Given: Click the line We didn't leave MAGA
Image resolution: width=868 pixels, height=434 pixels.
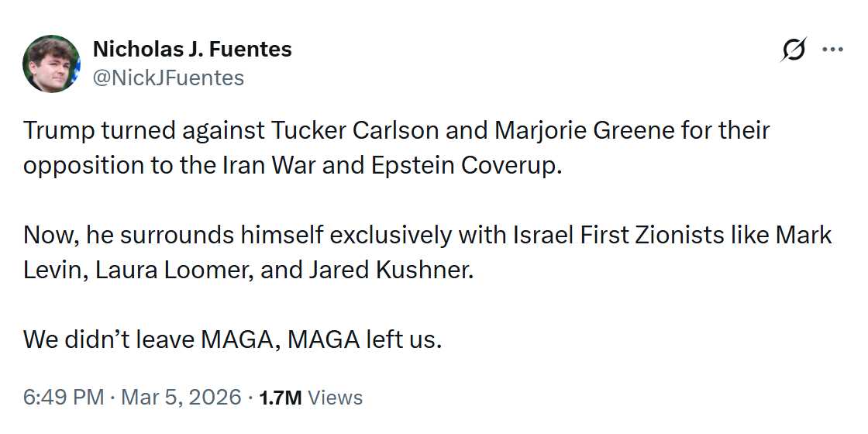Looking at the screenshot, I should point(232,339).
